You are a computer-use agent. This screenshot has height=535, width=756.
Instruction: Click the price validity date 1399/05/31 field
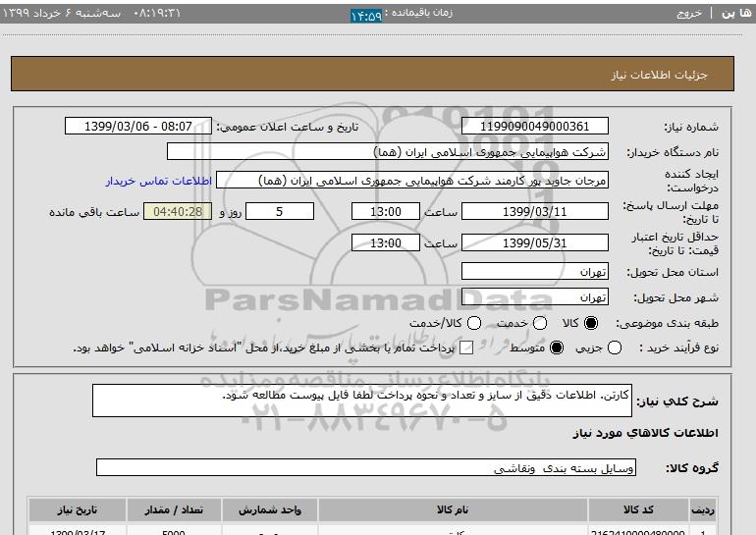pyautogui.click(x=535, y=242)
